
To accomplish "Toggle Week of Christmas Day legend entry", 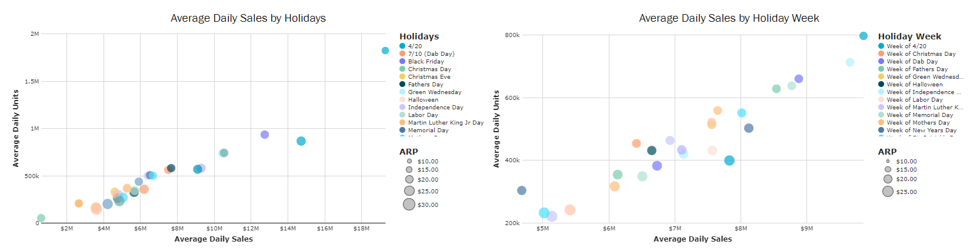I will (921, 53).
